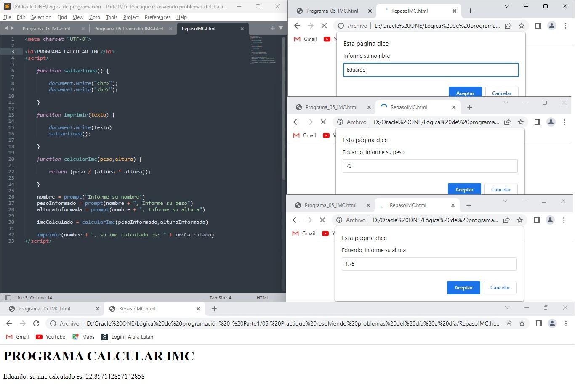Click the altura field showing 1.75
Screen dimensions: 575x392
429,264
